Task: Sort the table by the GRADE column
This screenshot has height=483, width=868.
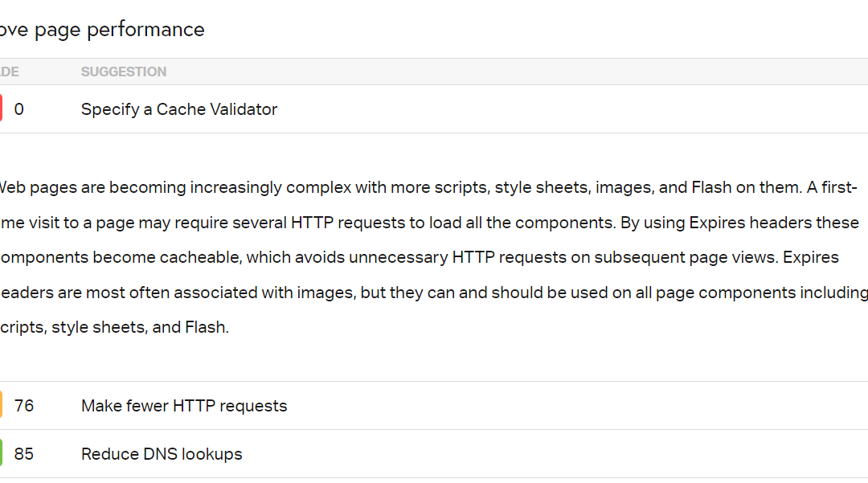Action: click(8, 72)
